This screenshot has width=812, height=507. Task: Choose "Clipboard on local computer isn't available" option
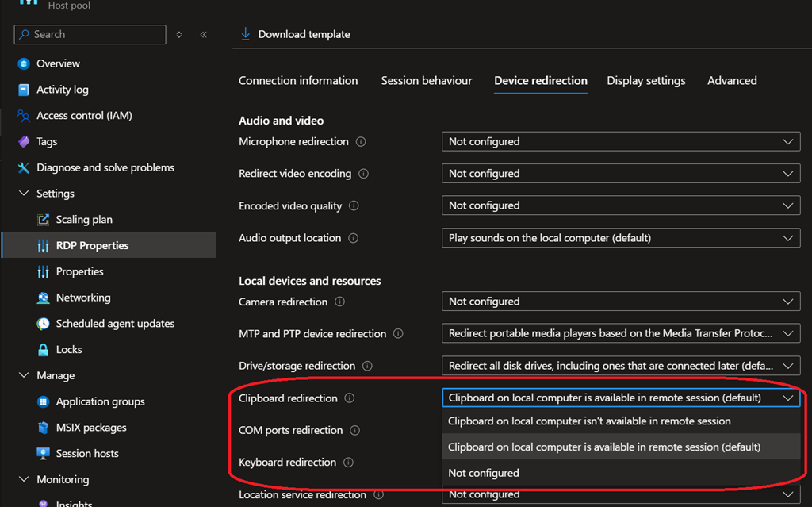point(589,421)
